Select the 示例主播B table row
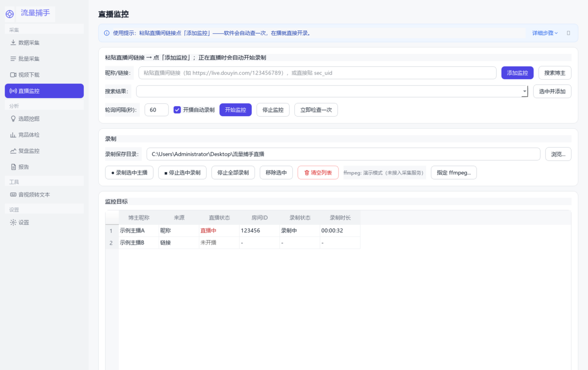588x370 pixels. coord(233,243)
